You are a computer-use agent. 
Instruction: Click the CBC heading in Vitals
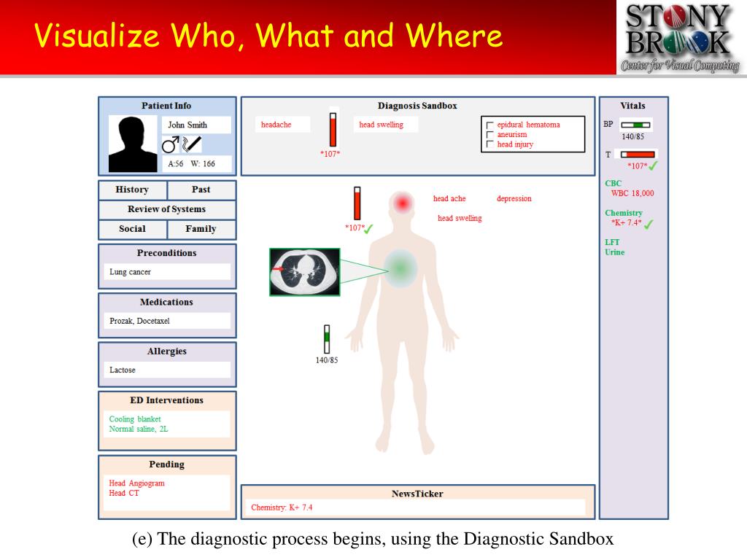point(613,183)
